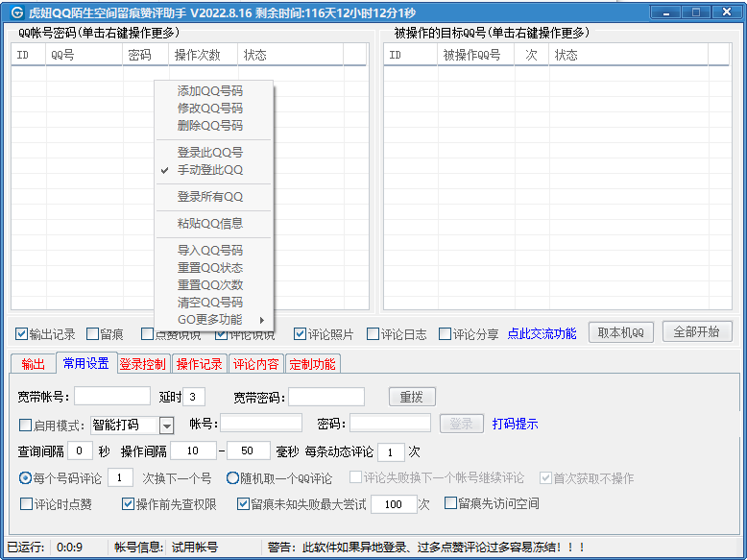Screen dimensions: 747x560
Task: Select 登录此QQ号 menu entry
Action: coord(210,153)
